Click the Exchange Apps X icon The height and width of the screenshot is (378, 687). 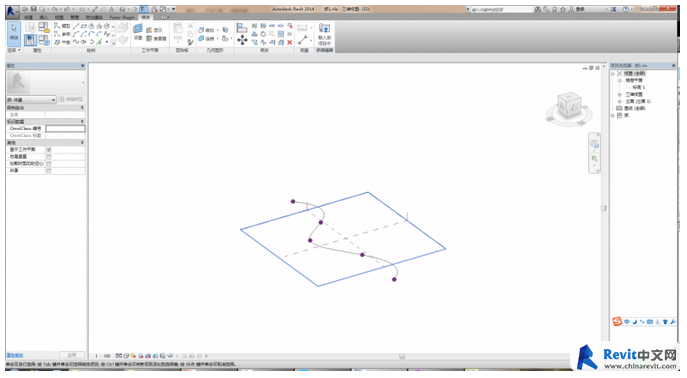coord(613,9)
